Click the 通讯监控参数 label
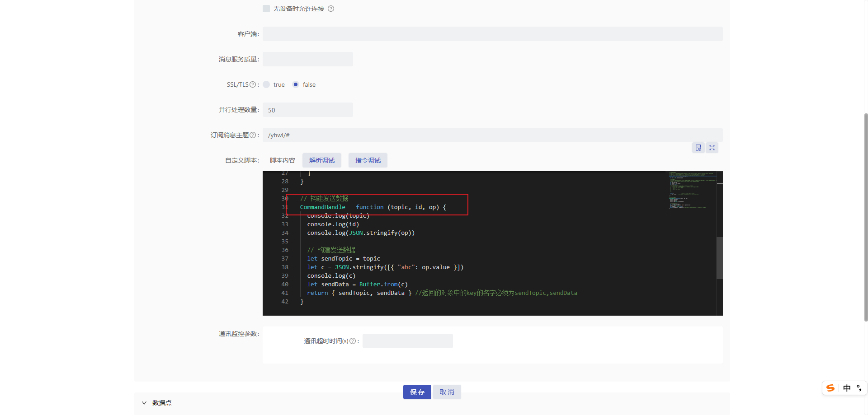 click(239, 334)
